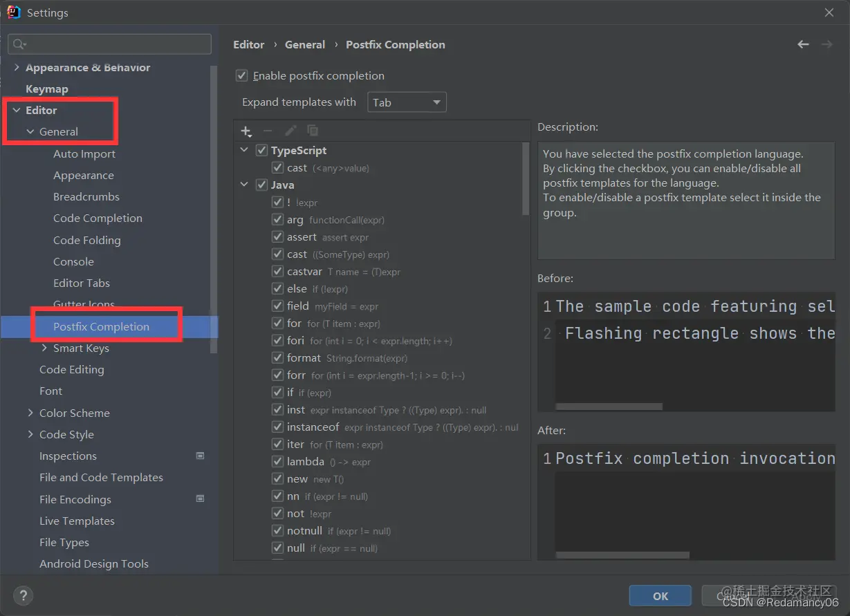Disable the arg functionCall(expr) checkbox
The image size is (850, 616).
point(277,219)
